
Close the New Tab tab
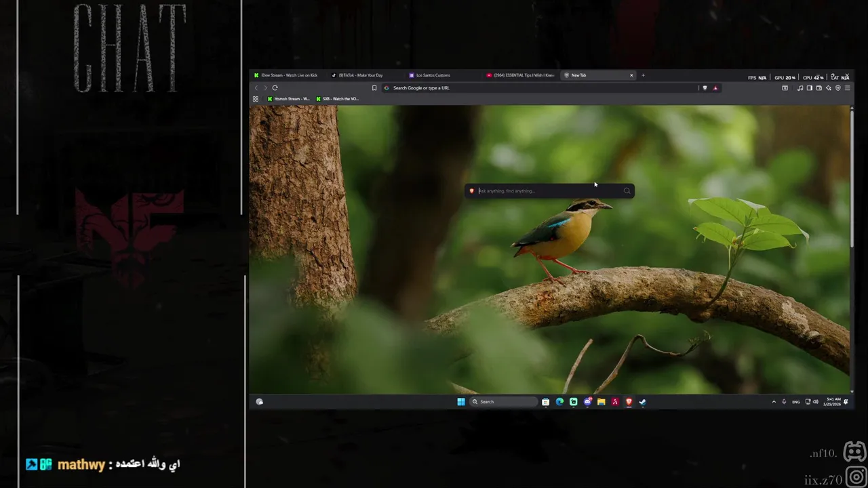pyautogui.click(x=631, y=75)
